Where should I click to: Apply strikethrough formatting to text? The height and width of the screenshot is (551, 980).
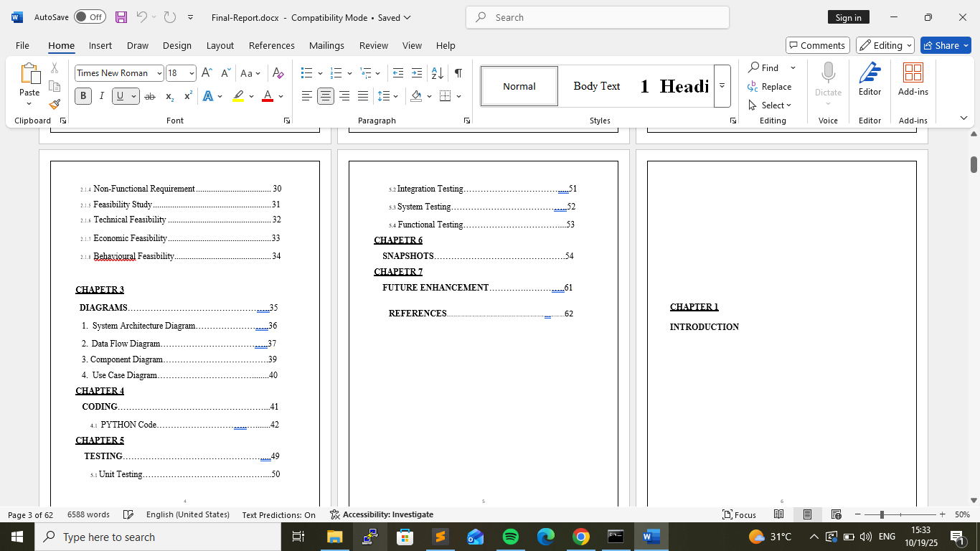click(149, 96)
